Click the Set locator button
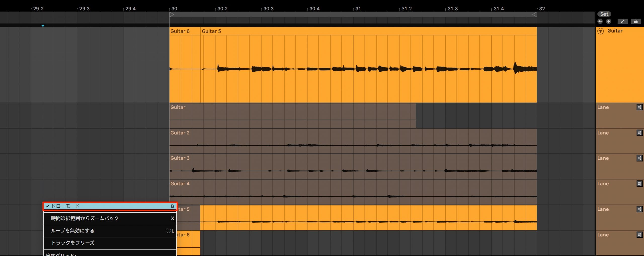Image resolution: width=644 pixels, height=256 pixels. coord(604,14)
